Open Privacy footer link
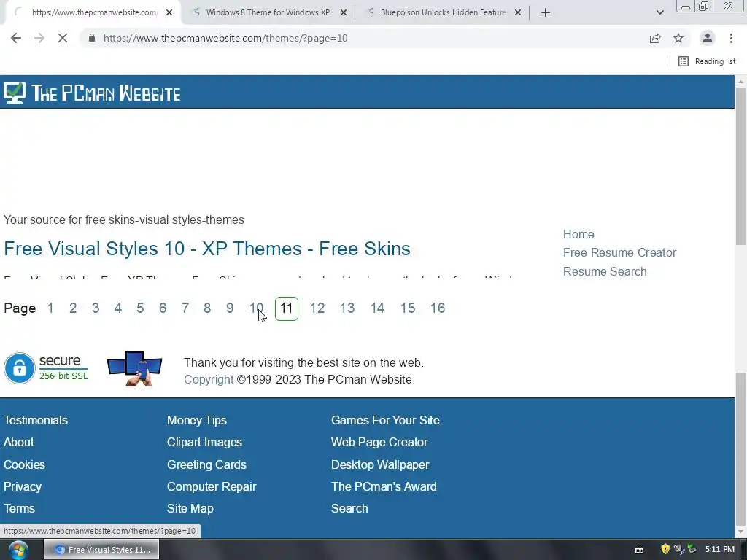This screenshot has height=560, width=747. (x=23, y=486)
